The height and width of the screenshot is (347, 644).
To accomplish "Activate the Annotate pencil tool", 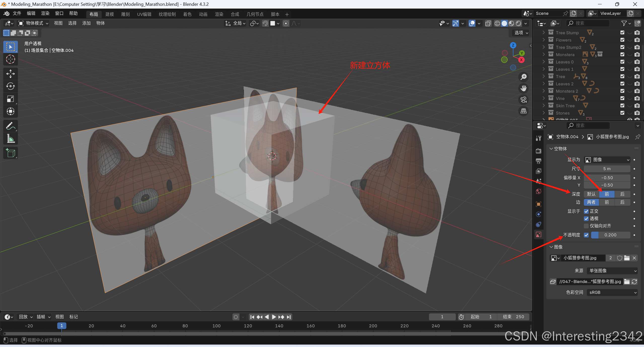I will (x=10, y=126).
